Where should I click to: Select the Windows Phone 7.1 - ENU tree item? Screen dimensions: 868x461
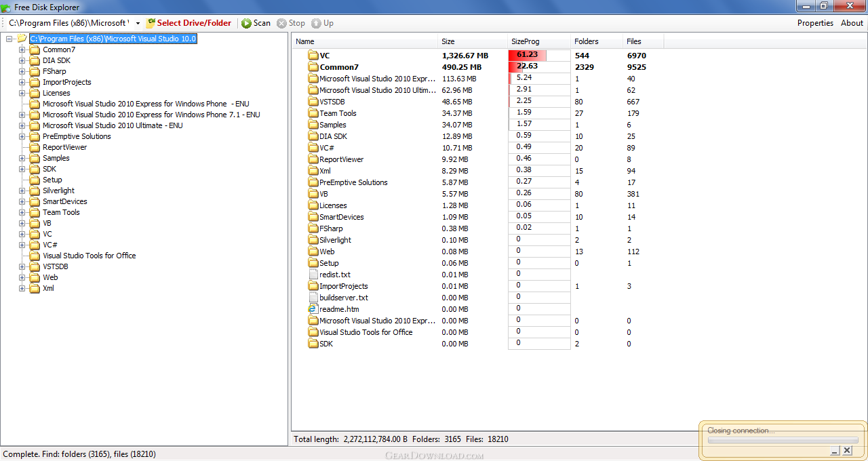click(151, 115)
